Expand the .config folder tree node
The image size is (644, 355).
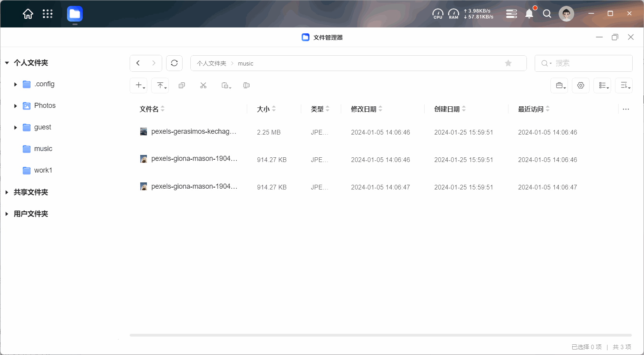click(15, 84)
